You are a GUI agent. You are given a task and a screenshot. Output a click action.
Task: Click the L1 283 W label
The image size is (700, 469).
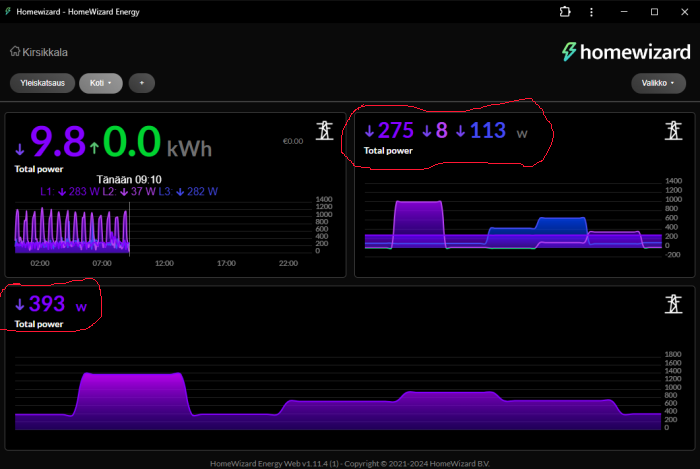tap(70, 191)
